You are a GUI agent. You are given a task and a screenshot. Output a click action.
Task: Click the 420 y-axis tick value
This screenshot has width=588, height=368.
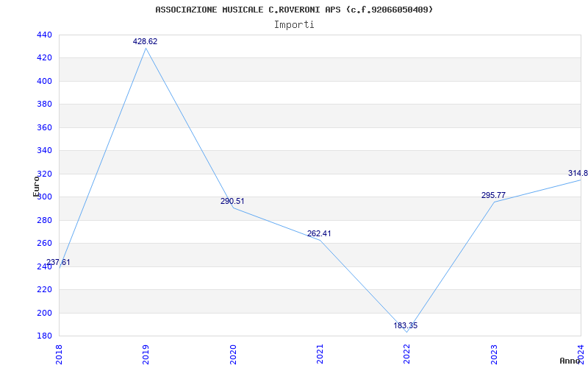tap(44, 58)
